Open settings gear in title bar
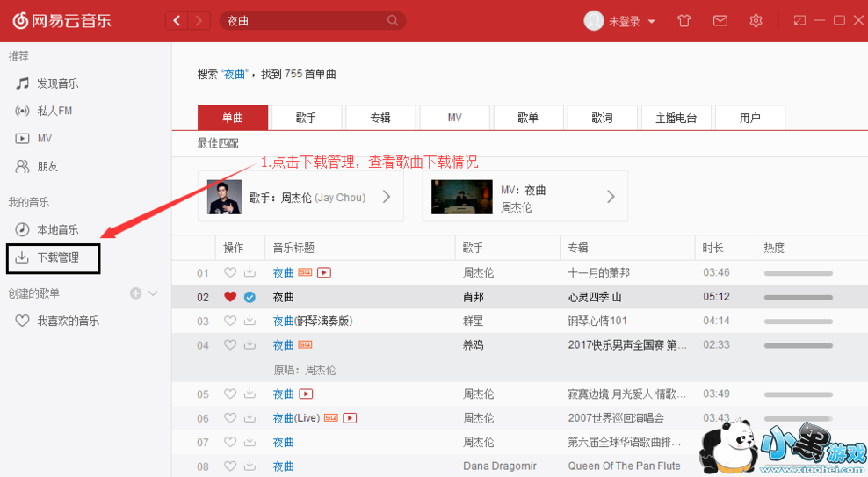The width and height of the screenshot is (868, 477). point(756,21)
